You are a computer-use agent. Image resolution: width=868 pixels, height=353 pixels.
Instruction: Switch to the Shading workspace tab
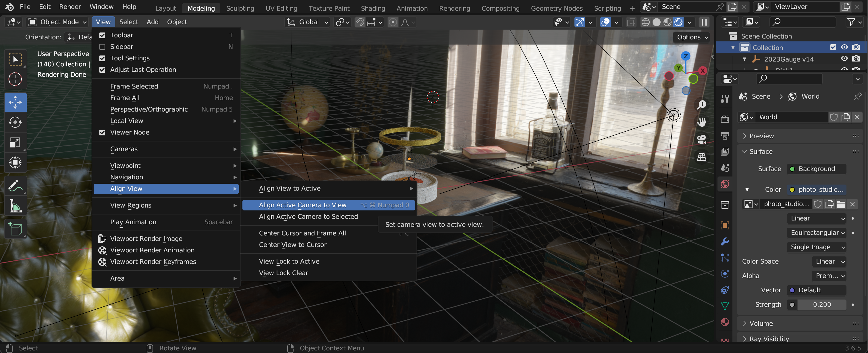pyautogui.click(x=373, y=8)
